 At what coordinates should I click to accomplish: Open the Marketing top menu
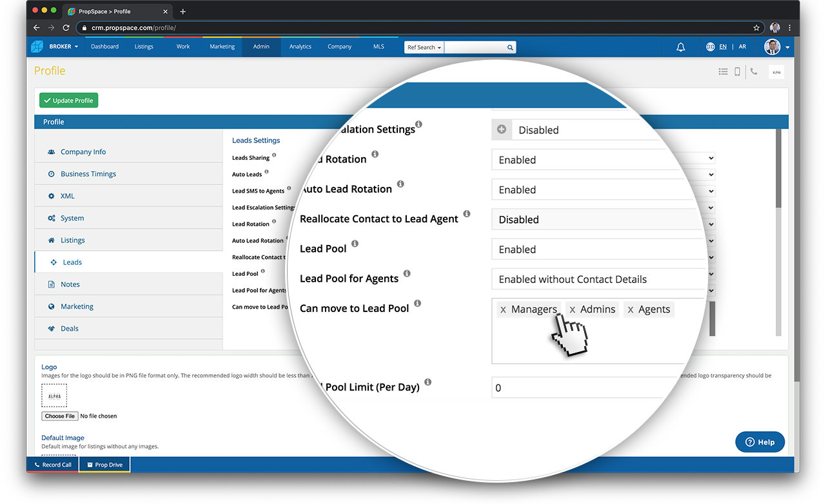click(222, 46)
